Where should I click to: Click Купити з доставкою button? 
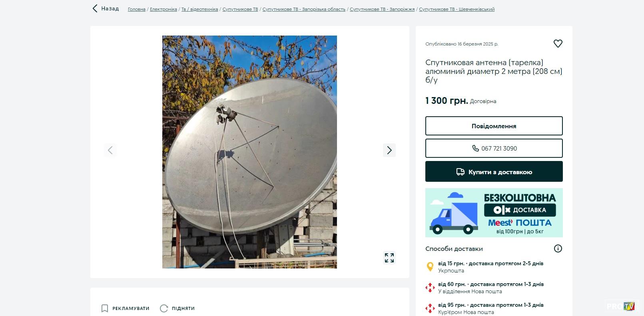494,172
